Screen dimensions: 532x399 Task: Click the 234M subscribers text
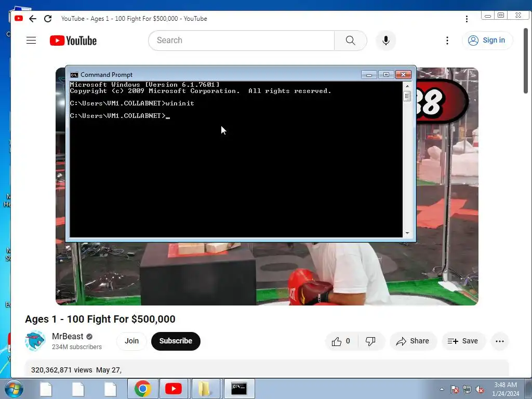(77, 347)
